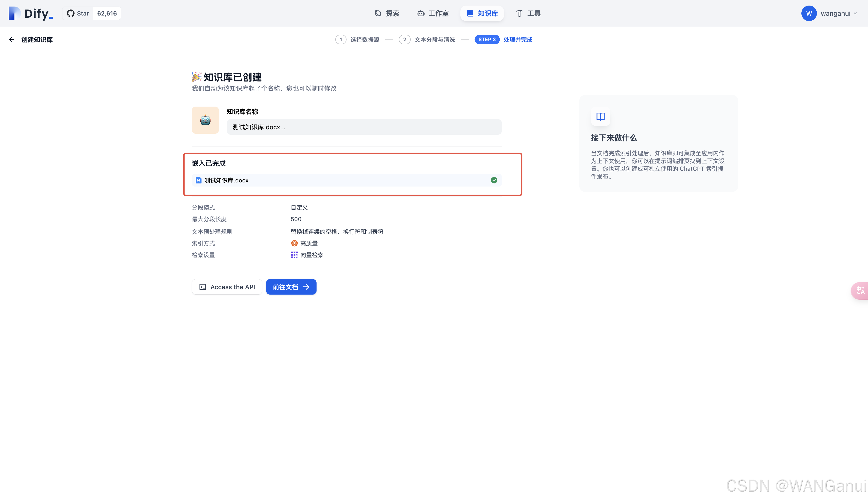
Task: Click the book icon above 接下来做什么
Action: click(x=600, y=117)
